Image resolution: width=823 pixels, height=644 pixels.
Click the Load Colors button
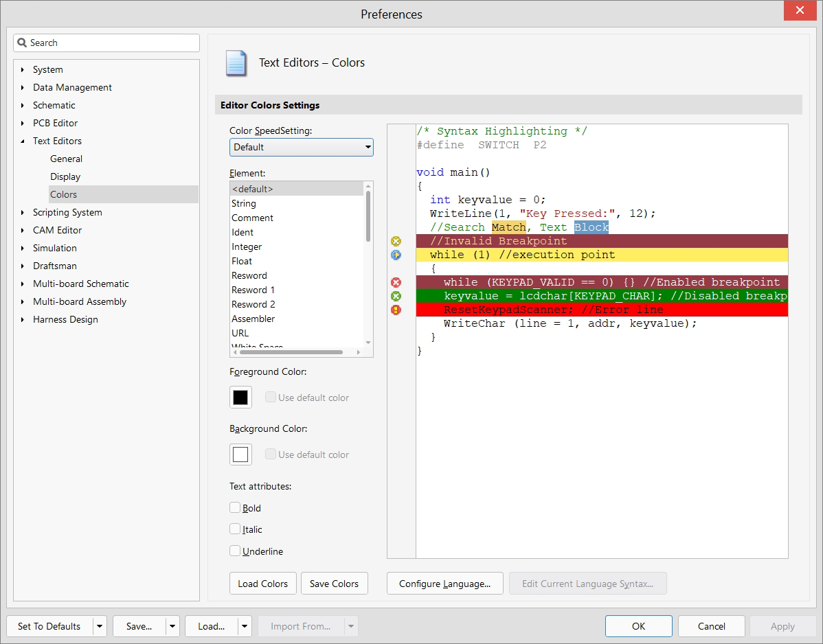tap(263, 584)
